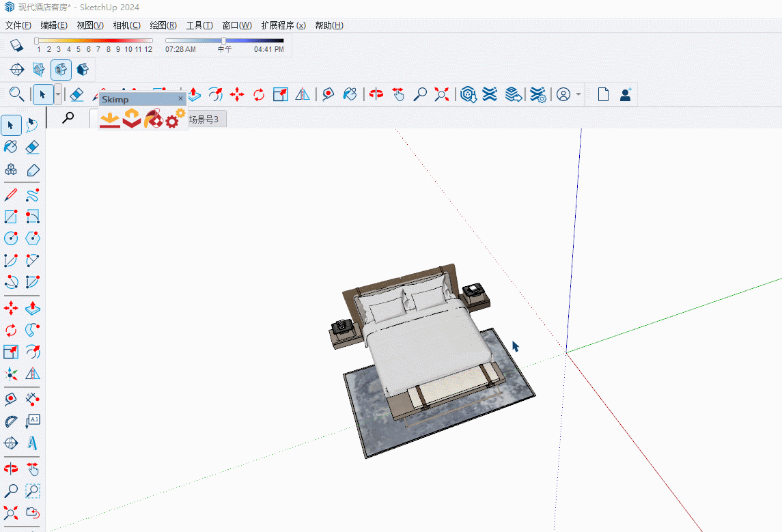Close the Skimp floating toolbar
782x532 pixels.
coord(181,99)
